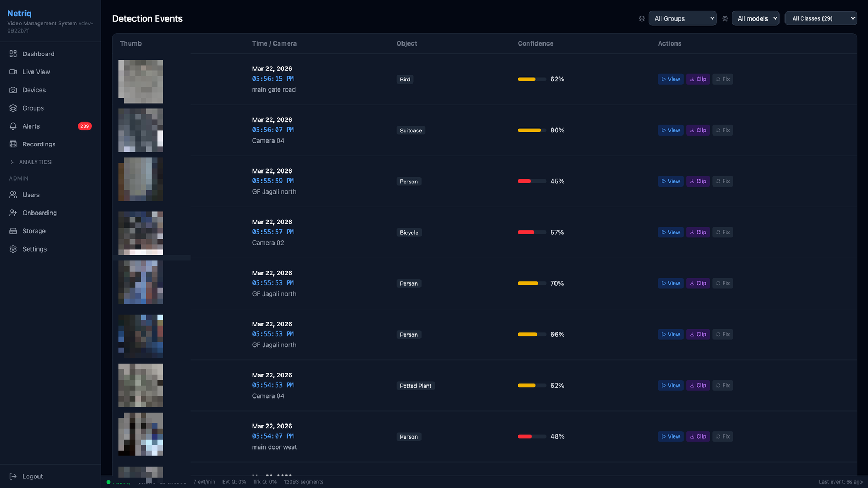Image resolution: width=868 pixels, height=488 pixels.
Task: Click the main door west camera name
Action: point(274,447)
